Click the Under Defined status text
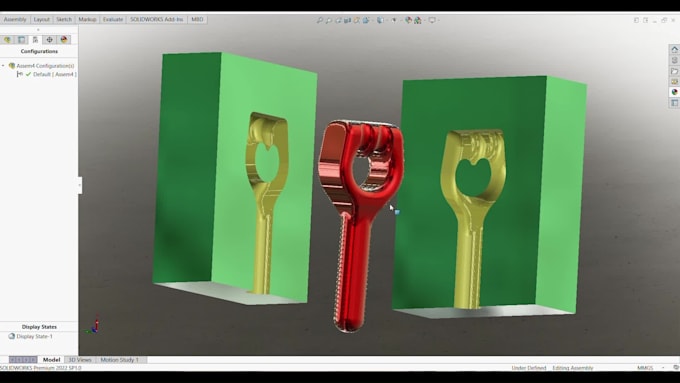 pos(529,368)
